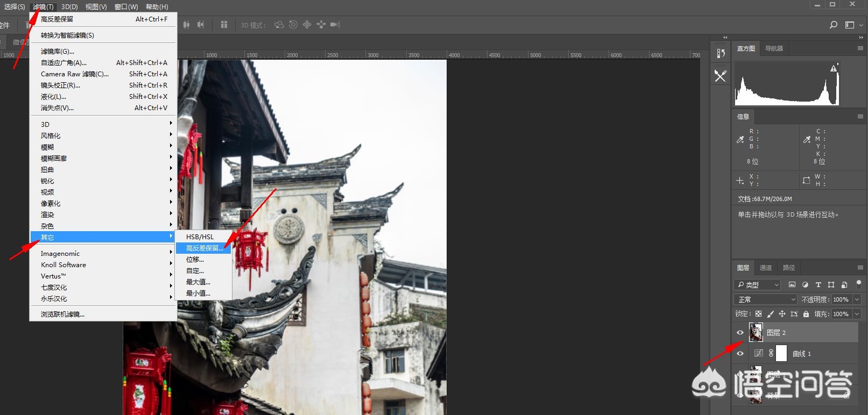Open 滤镜库(G)... from the filter menu
The width and height of the screenshot is (868, 415).
point(58,52)
